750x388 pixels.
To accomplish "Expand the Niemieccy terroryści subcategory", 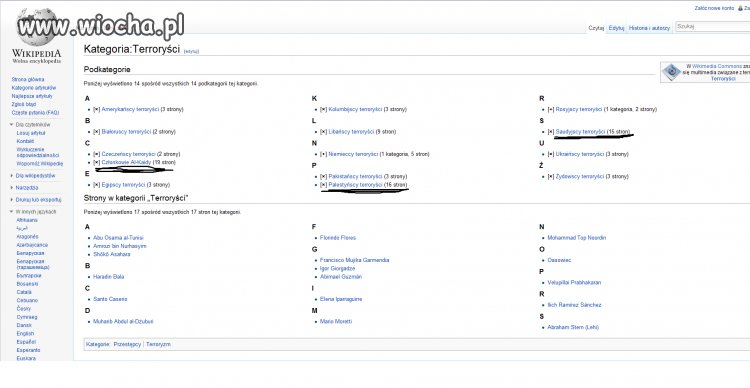I will pyautogui.click(x=323, y=155).
